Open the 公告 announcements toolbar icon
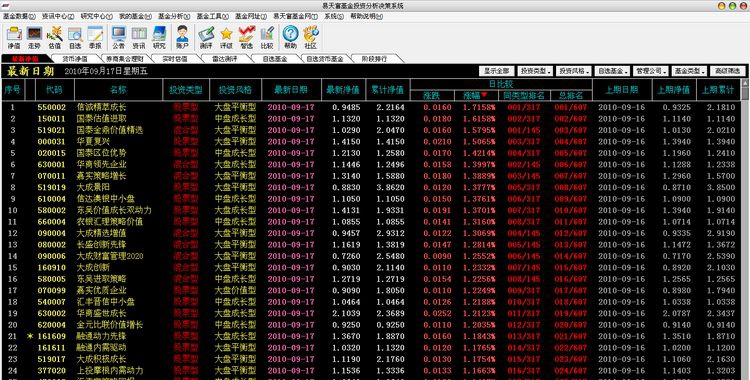Screen dimensions: 750x380 [x=119, y=38]
